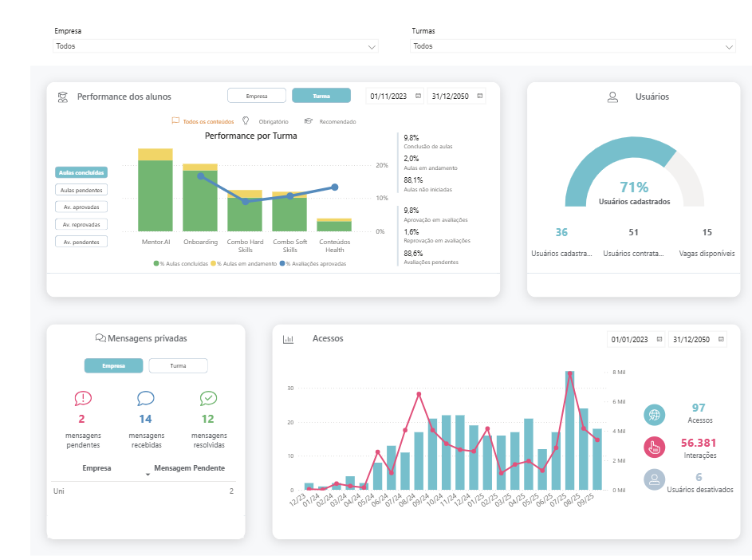The height and width of the screenshot is (560, 752).
Task: Click the globe icon next to 97 Acessos
Action: tap(655, 415)
